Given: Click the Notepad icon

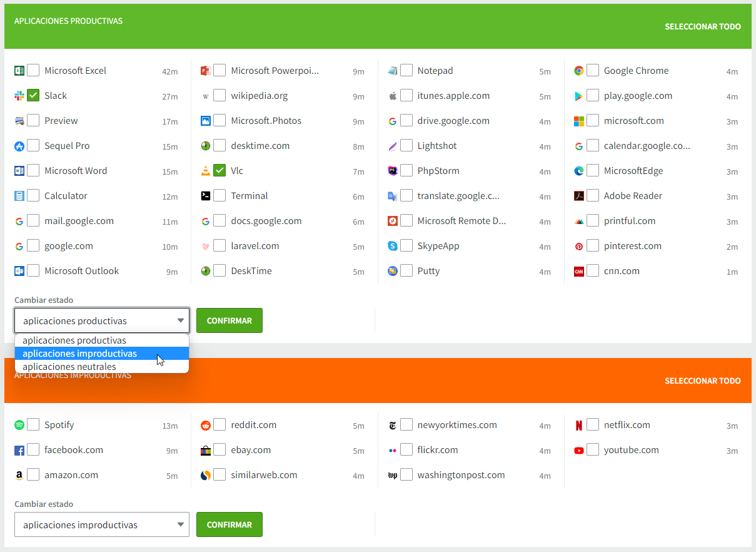Looking at the screenshot, I should [393, 71].
